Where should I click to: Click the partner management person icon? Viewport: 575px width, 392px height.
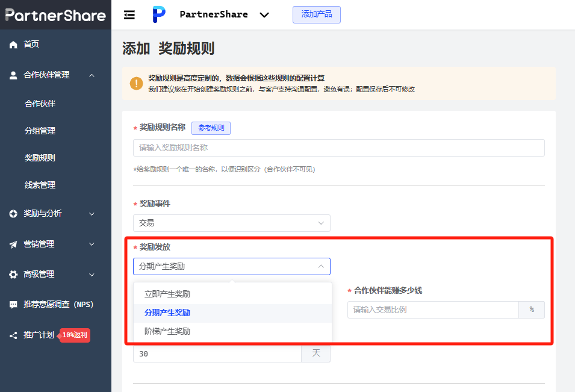[x=13, y=75]
